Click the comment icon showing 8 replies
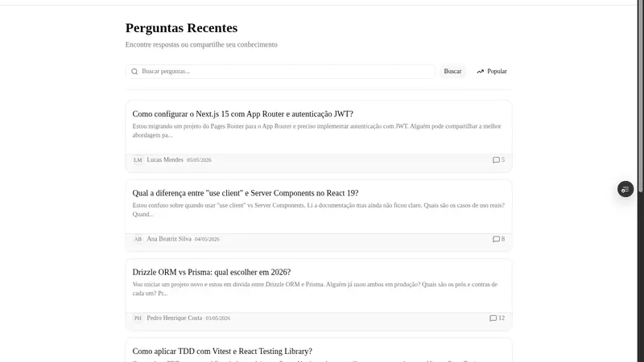644x362 pixels. point(496,239)
